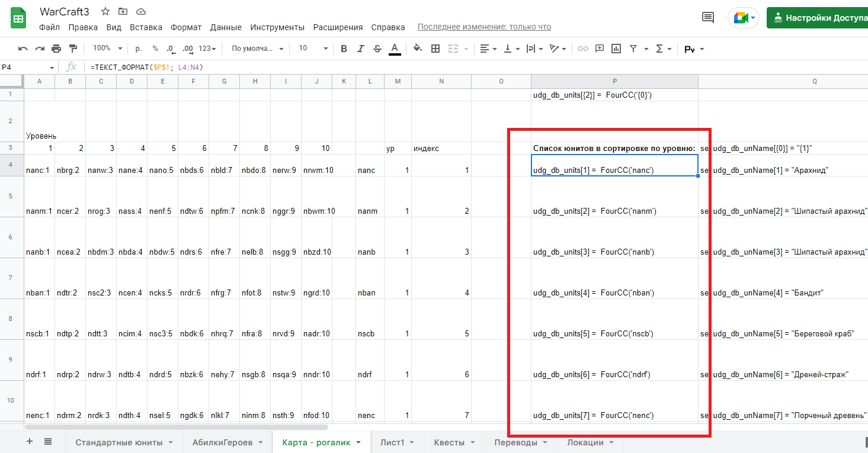The image size is (868, 453).
Task: Open the Данные menu
Action: [226, 27]
